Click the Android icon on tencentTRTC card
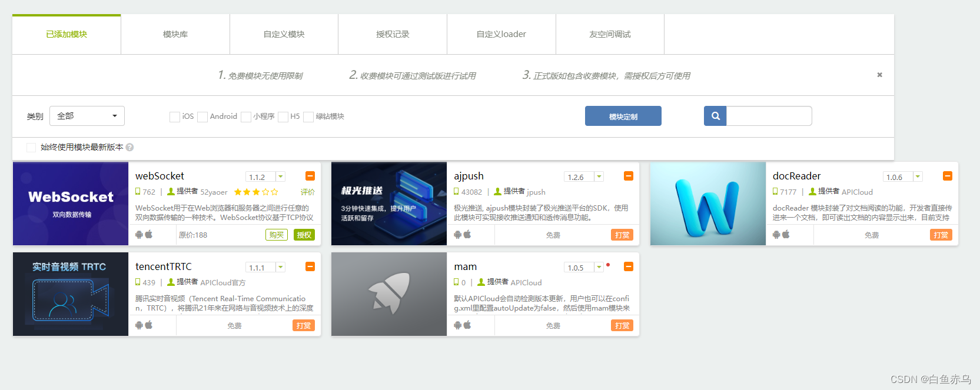980x390 pixels. point(139,325)
